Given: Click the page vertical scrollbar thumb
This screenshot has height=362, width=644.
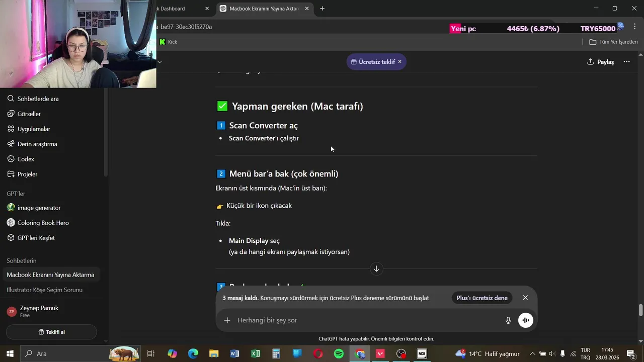Looking at the screenshot, I should click(x=640, y=310).
